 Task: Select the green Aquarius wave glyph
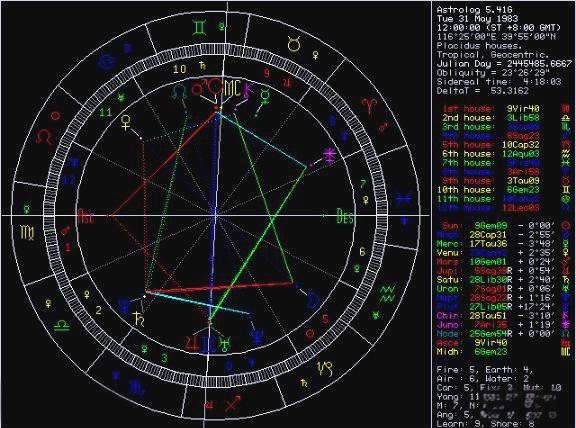[x=387, y=294]
